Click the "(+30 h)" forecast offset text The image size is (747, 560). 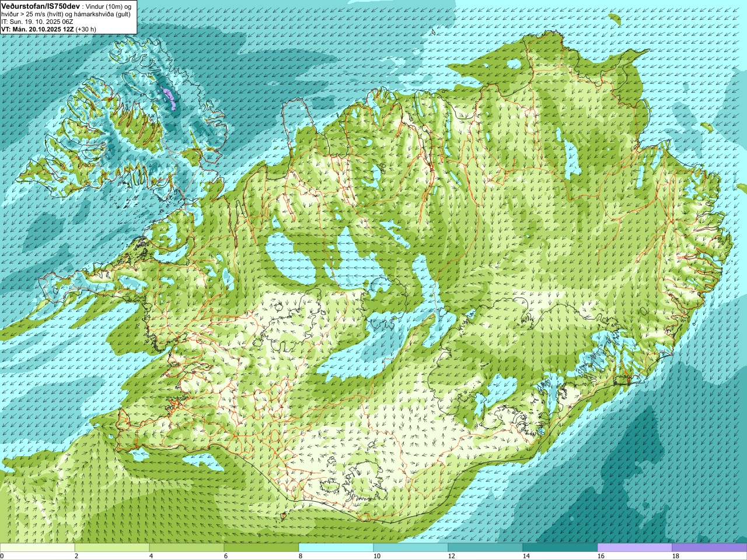click(x=86, y=29)
